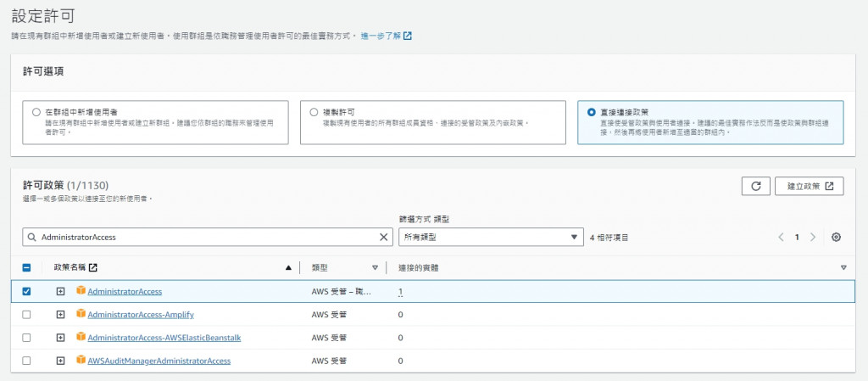Click the refresh policies button

755,186
